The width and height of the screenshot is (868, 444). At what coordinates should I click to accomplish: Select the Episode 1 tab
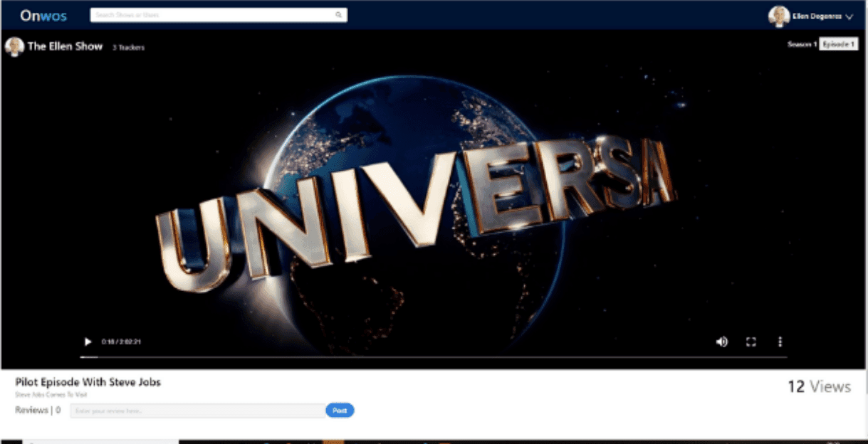tap(838, 44)
